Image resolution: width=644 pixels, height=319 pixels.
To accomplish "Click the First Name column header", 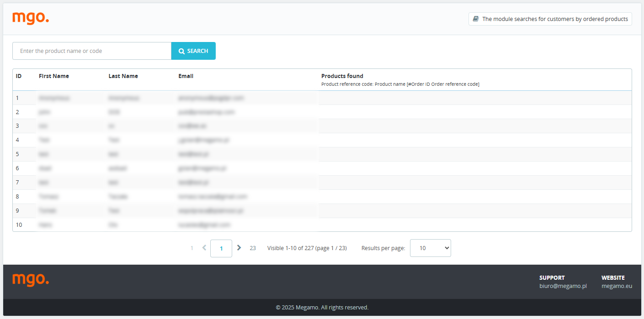I will click(x=54, y=76).
